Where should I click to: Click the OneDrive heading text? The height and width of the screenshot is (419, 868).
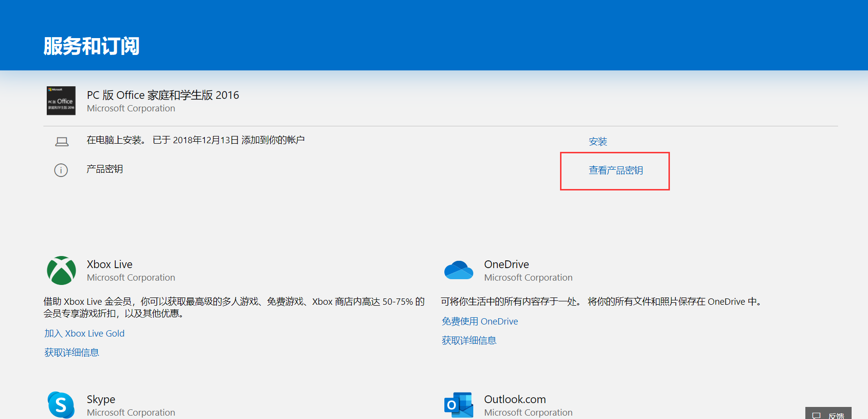pos(507,264)
